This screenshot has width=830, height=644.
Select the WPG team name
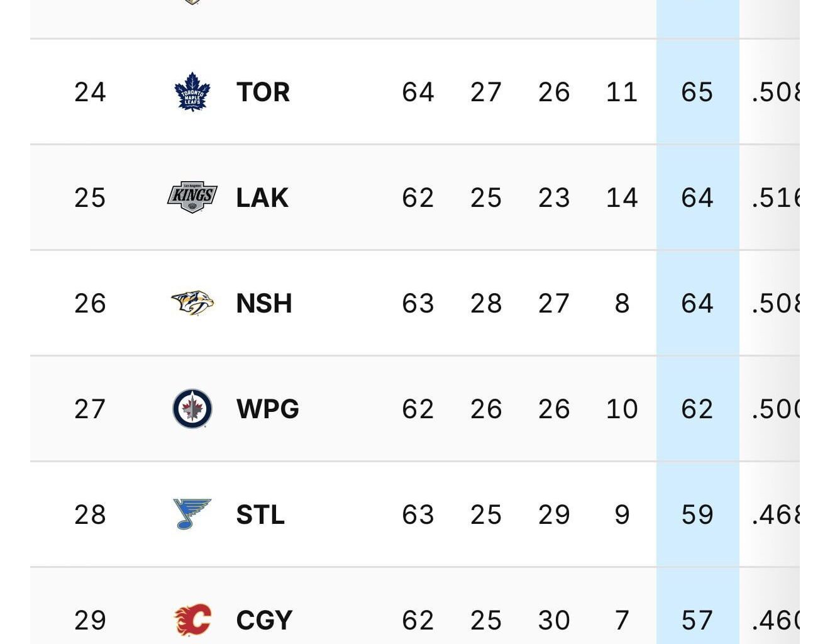pos(267,409)
